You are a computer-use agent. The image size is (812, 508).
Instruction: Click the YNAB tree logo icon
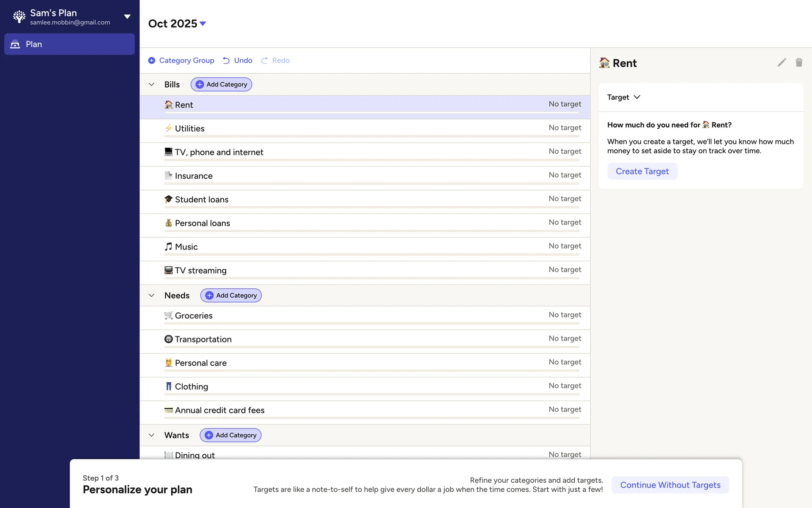(19, 17)
